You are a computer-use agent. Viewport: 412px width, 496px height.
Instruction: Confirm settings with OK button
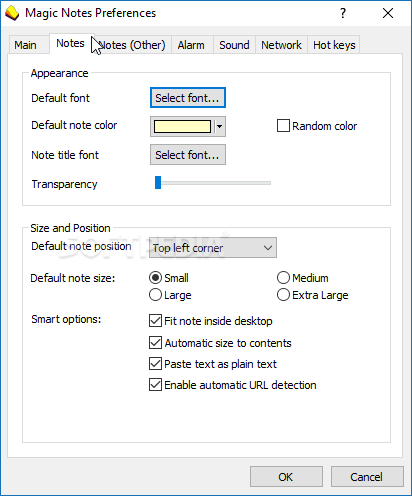point(286,477)
